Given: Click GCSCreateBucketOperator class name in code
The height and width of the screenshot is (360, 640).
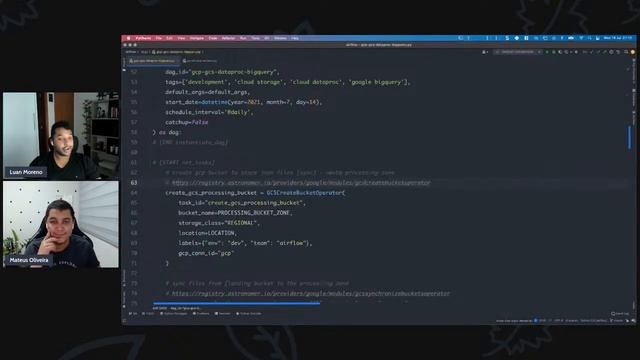Looking at the screenshot, I should (304, 193).
